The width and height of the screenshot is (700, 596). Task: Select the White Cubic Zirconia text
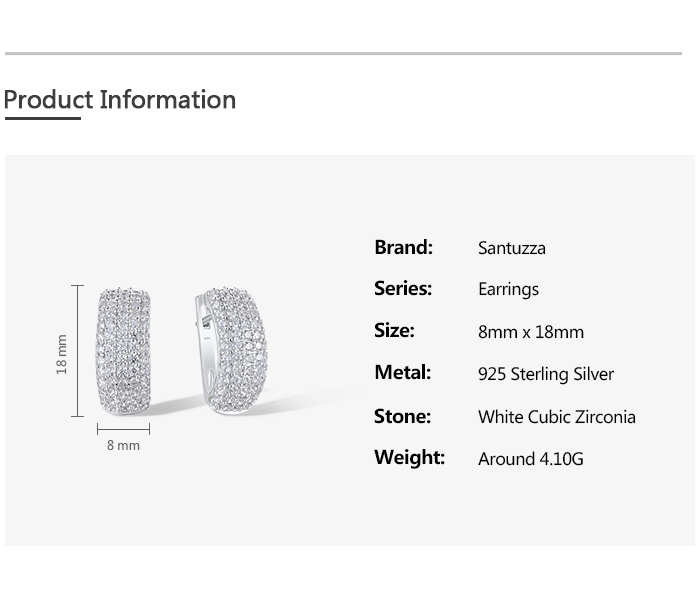(556, 417)
